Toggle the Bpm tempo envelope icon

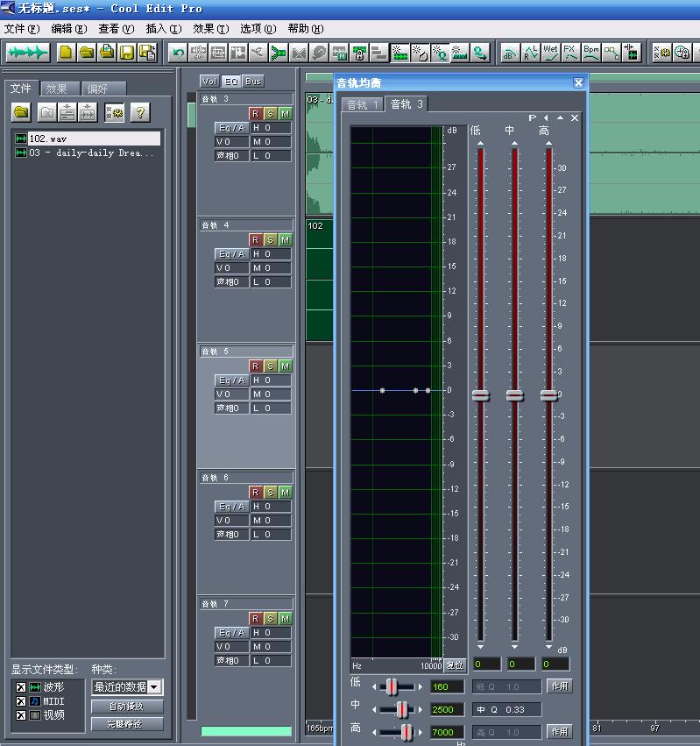pos(591,53)
